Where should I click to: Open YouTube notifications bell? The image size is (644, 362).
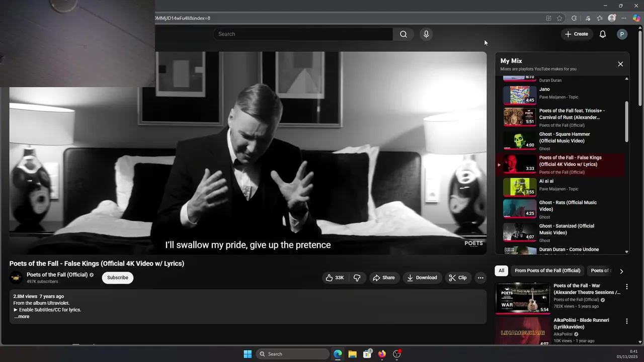(602, 34)
